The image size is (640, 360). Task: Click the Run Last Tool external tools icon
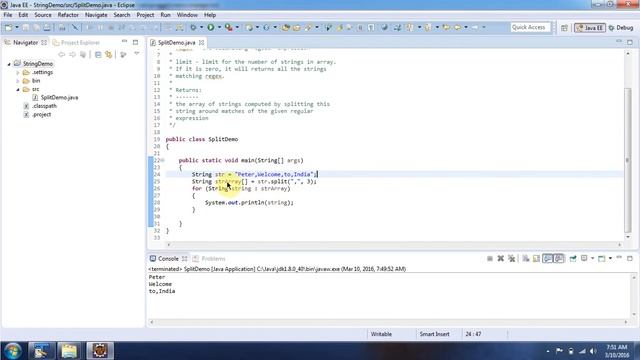(229, 27)
